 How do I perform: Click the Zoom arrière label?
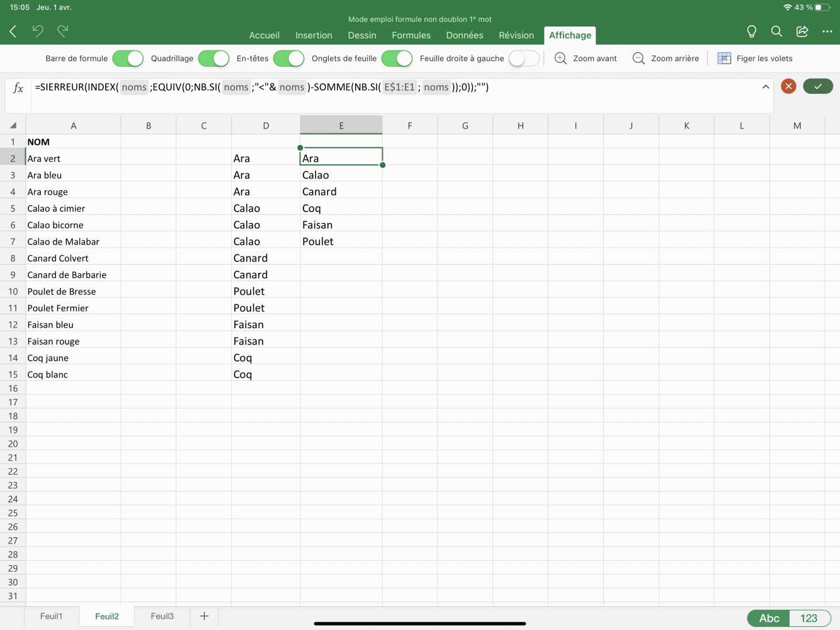pyautogui.click(x=675, y=59)
